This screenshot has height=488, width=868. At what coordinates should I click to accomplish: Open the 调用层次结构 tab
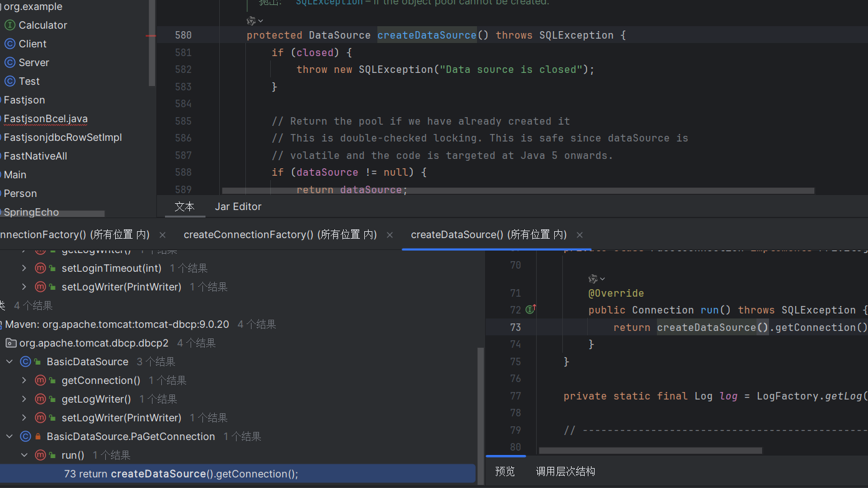(565, 471)
